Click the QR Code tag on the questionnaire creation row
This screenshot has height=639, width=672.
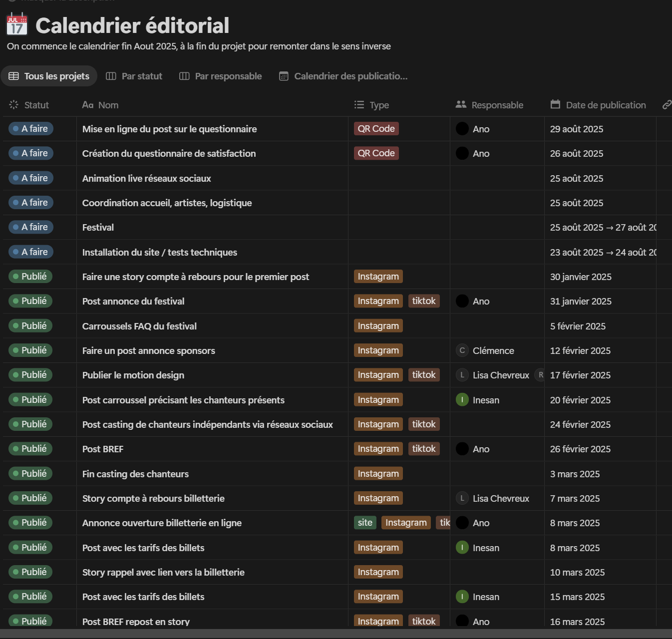coord(376,153)
